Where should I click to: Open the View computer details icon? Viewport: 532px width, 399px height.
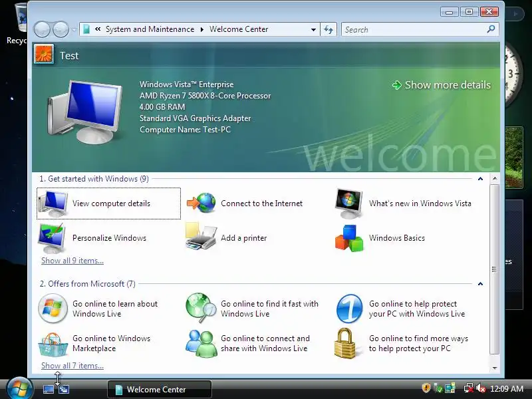point(53,203)
